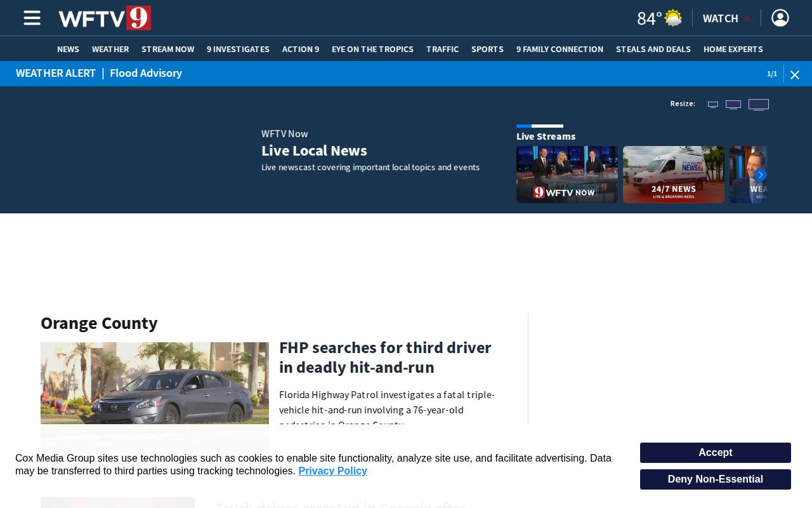Image resolution: width=812 pixels, height=508 pixels.
Task: Click the WFTV 9 logo
Action: (x=105, y=18)
